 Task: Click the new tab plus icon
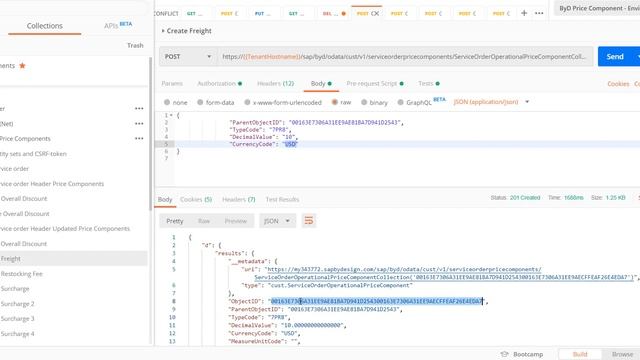524,13
